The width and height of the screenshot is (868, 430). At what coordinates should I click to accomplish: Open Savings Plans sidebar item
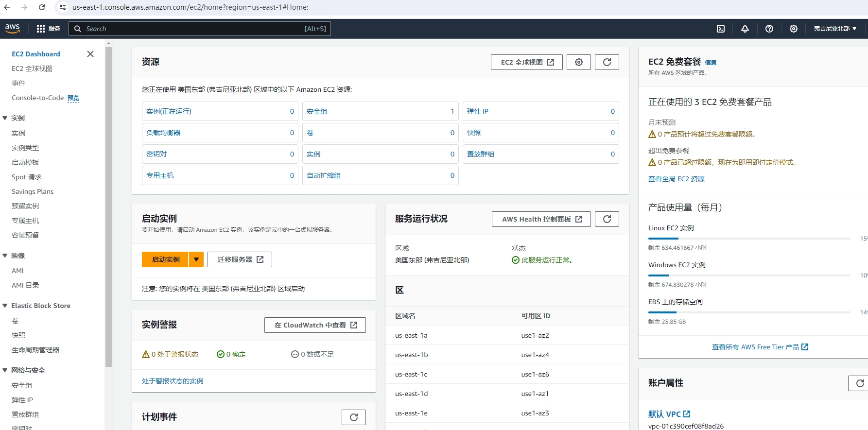33,191
